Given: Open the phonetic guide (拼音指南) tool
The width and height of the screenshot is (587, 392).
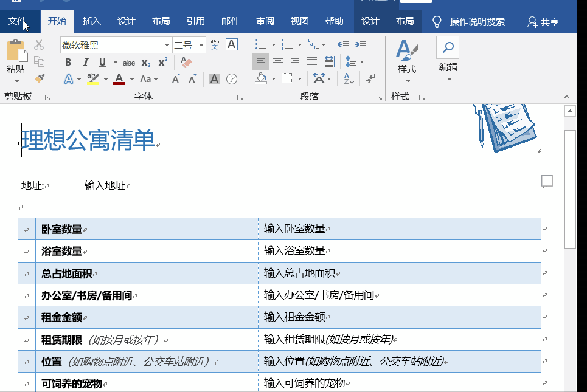Looking at the screenshot, I should coord(214,44).
